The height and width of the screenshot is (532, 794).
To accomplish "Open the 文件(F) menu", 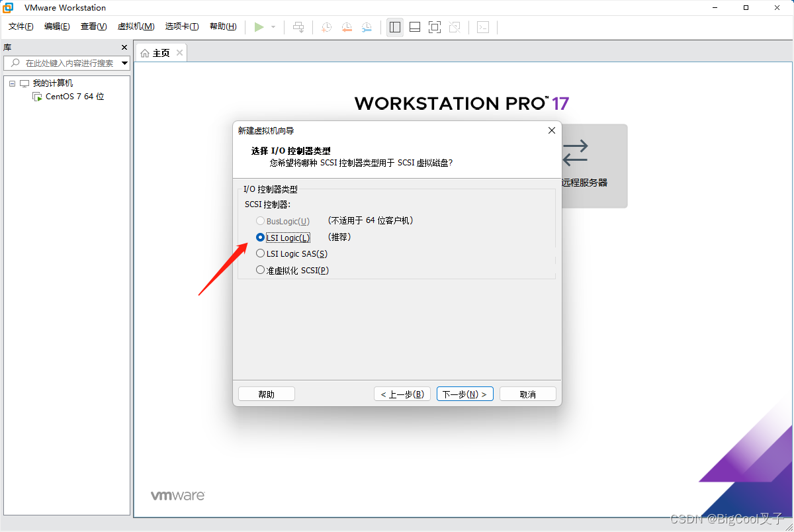I will pyautogui.click(x=21, y=26).
